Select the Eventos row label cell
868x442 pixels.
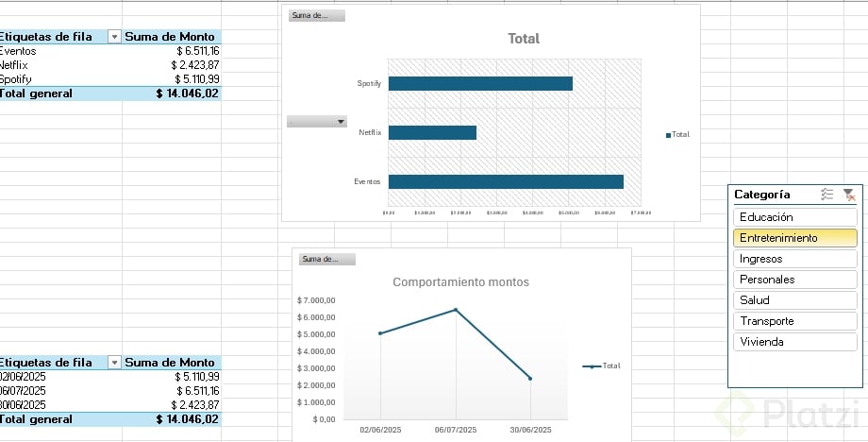(61, 52)
